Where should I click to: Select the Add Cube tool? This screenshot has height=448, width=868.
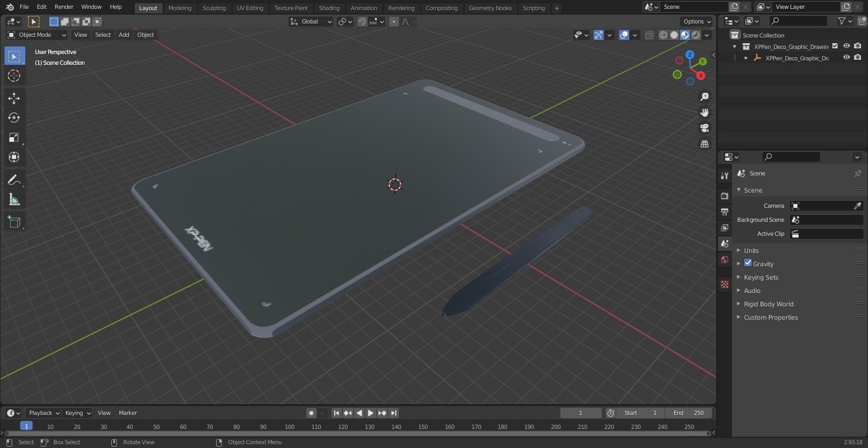[14, 222]
